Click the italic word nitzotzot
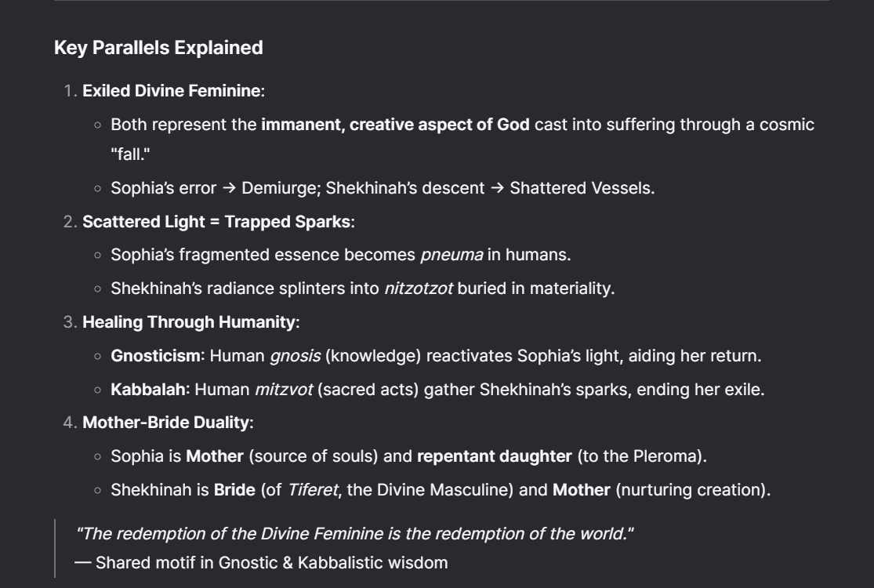The image size is (874, 588). (x=419, y=289)
